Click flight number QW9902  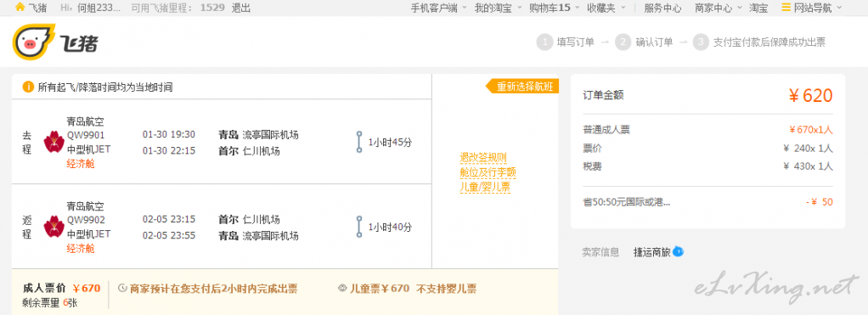86,219
